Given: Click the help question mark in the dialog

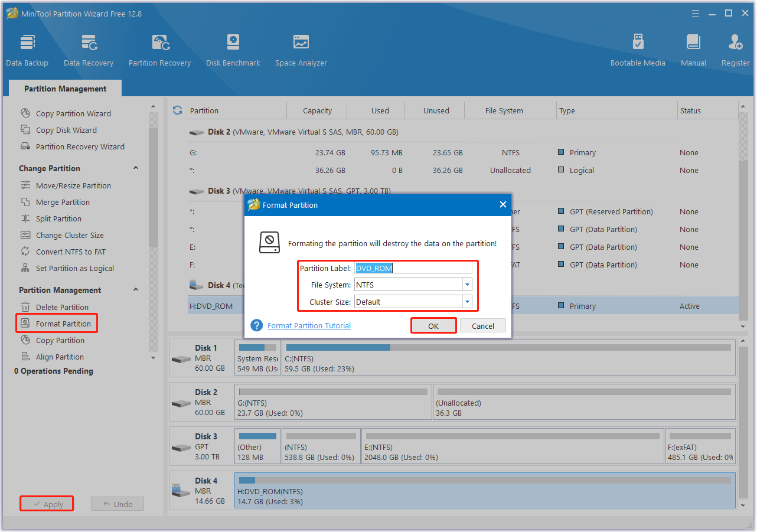Looking at the screenshot, I should (x=257, y=325).
